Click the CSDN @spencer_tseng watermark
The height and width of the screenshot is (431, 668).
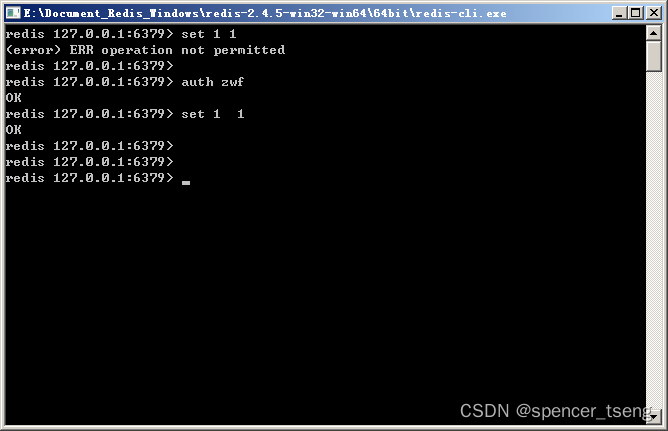click(556, 411)
